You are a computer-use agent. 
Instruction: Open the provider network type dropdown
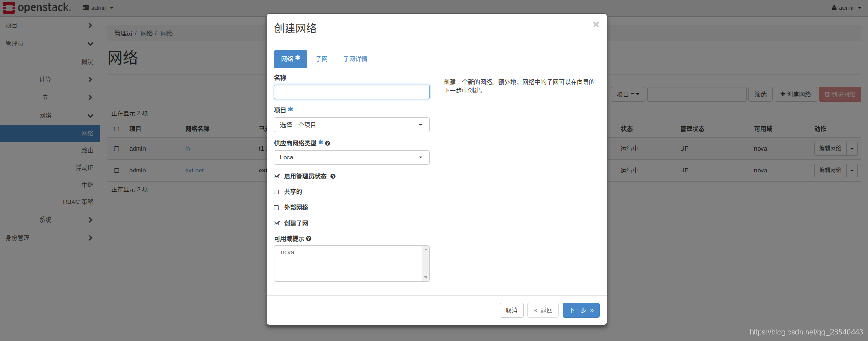352,157
